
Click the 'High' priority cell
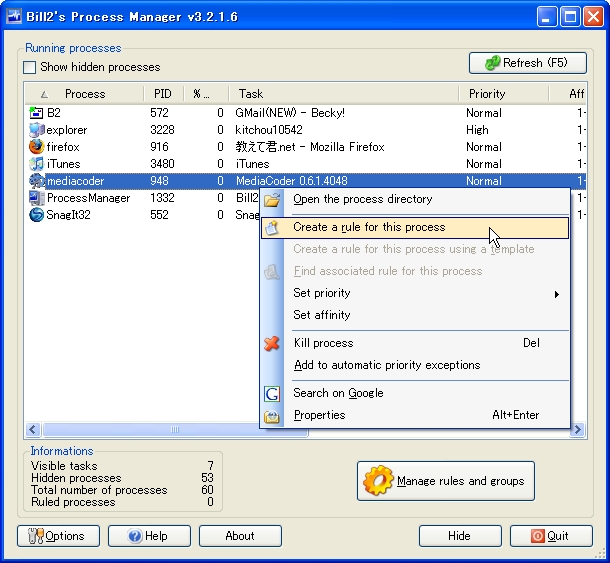[477, 130]
